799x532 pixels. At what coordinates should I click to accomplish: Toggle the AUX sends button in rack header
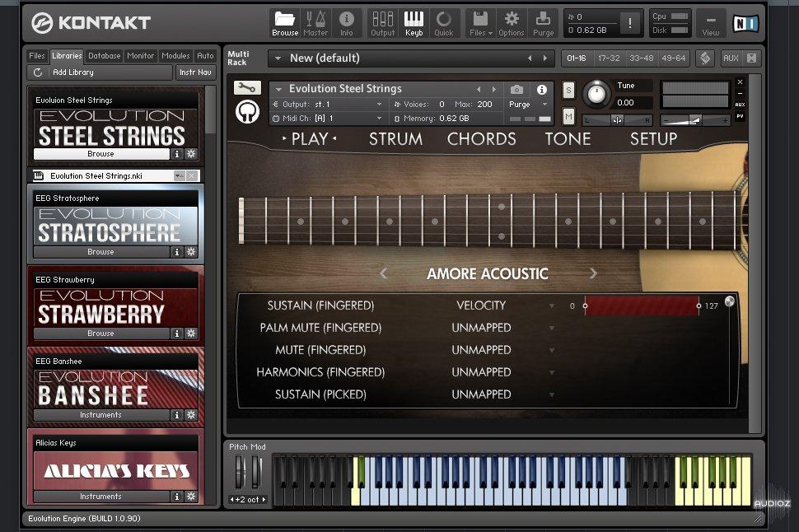pyautogui.click(x=731, y=58)
